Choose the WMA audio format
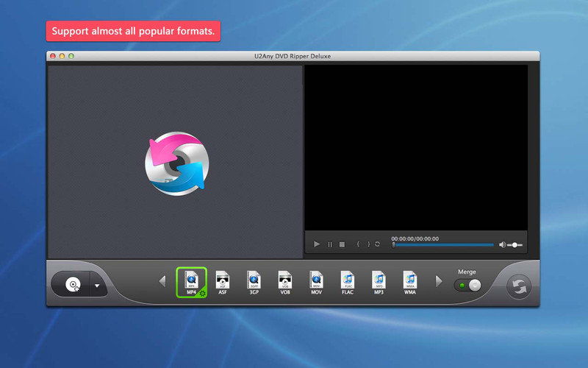 tap(410, 283)
